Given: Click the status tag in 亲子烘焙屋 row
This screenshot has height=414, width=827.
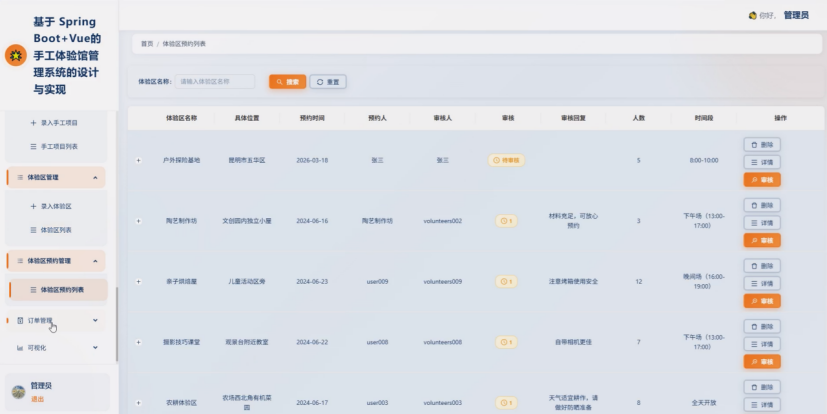Looking at the screenshot, I should 506,282.
